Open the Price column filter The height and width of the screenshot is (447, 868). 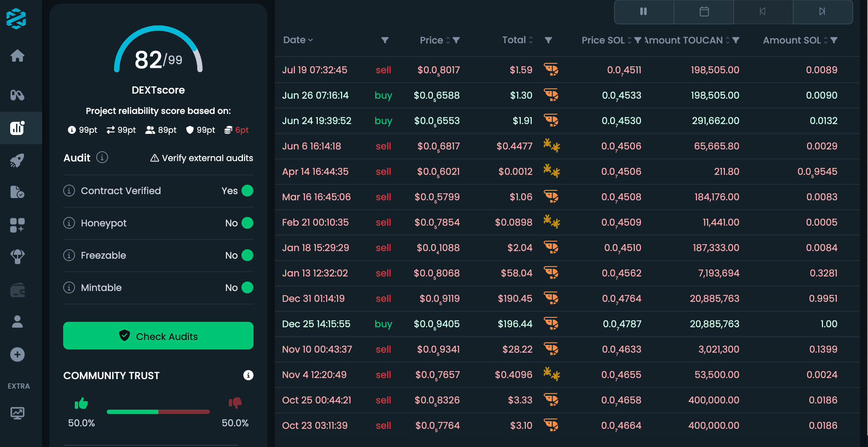pyautogui.click(x=457, y=40)
